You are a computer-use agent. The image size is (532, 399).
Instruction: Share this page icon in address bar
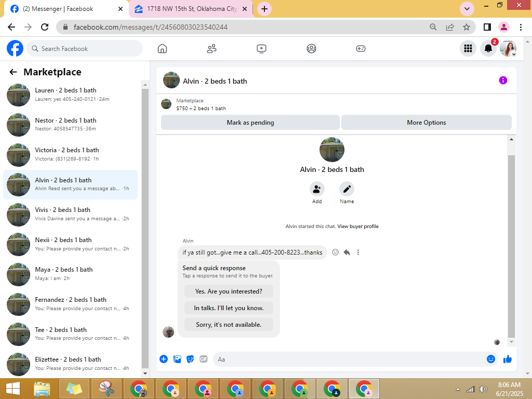coord(450,27)
